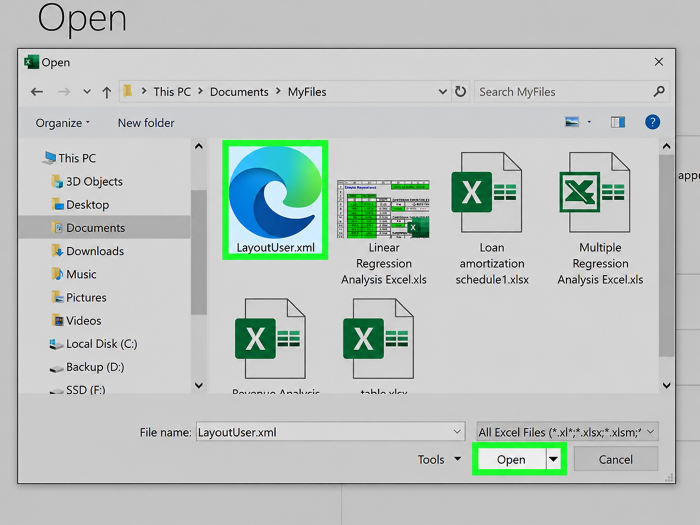Screen dimensions: 700x525
Task: Click the folder icon in the address bar
Action: [128, 91]
